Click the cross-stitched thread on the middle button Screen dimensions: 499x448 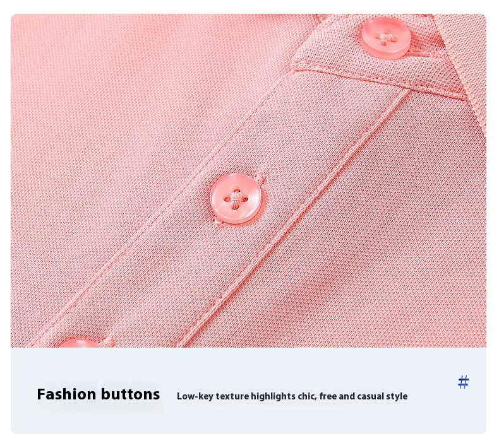pos(235,199)
